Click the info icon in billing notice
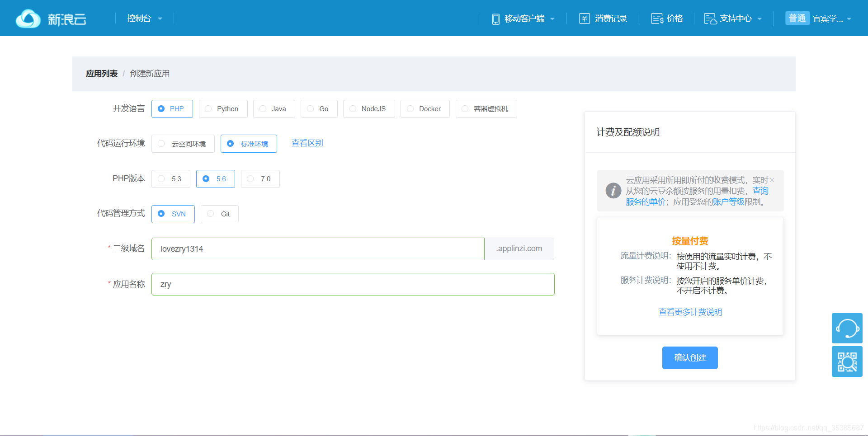This screenshot has width=868, height=436. click(x=613, y=190)
